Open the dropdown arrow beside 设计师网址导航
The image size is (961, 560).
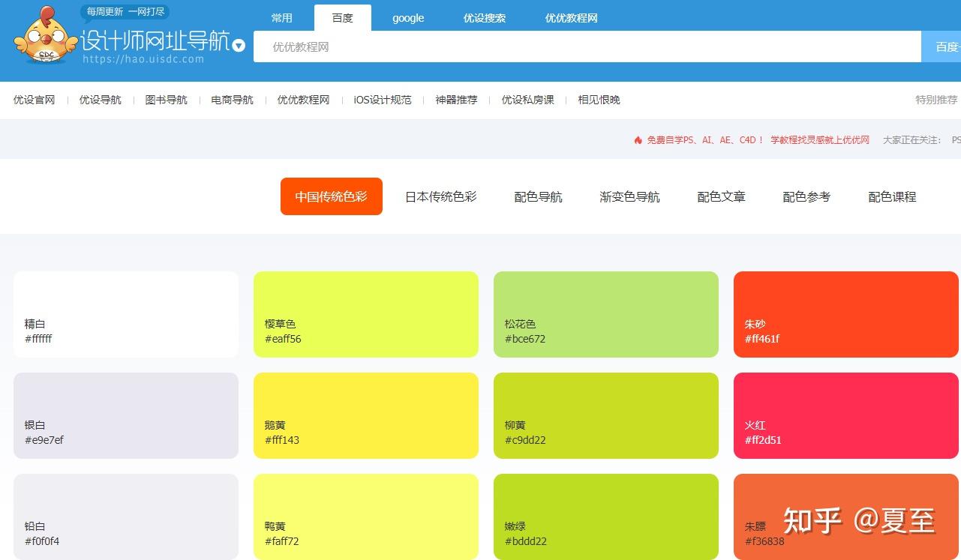[x=238, y=46]
